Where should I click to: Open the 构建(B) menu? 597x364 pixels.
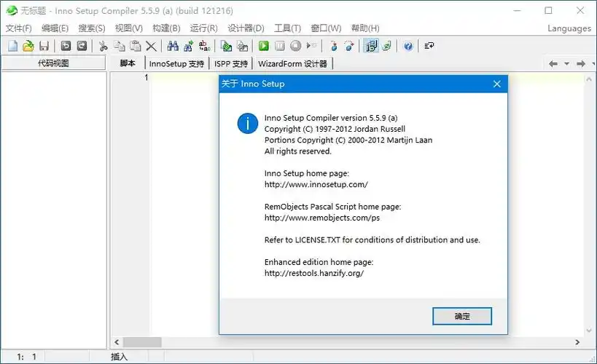(166, 28)
